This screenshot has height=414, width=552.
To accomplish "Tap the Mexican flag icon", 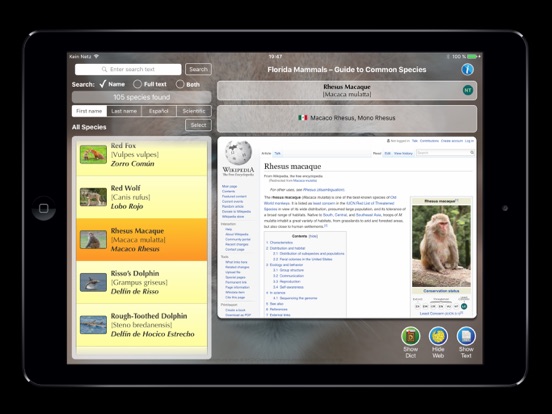I will coord(303,118).
